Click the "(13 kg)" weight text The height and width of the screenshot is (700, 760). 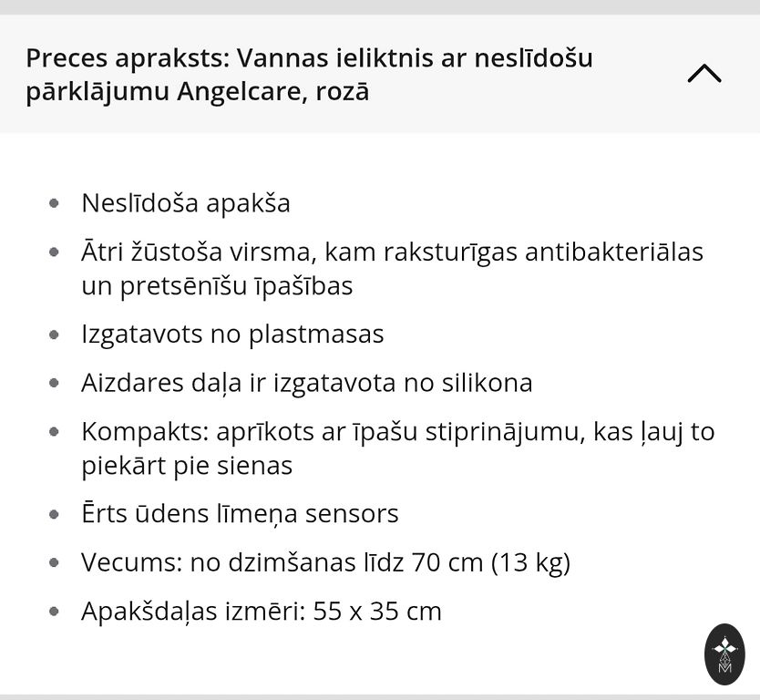[x=530, y=562]
